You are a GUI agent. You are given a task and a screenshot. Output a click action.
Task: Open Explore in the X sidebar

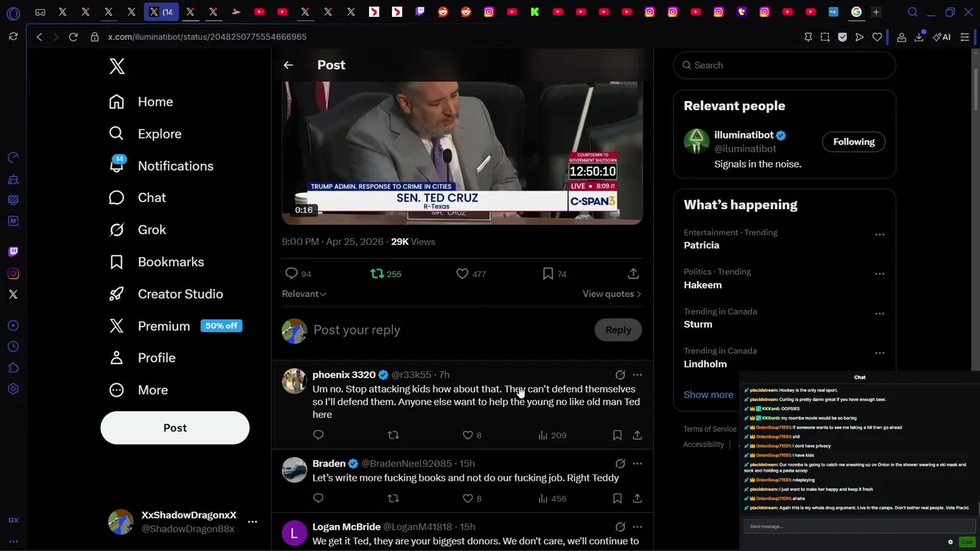click(145, 134)
